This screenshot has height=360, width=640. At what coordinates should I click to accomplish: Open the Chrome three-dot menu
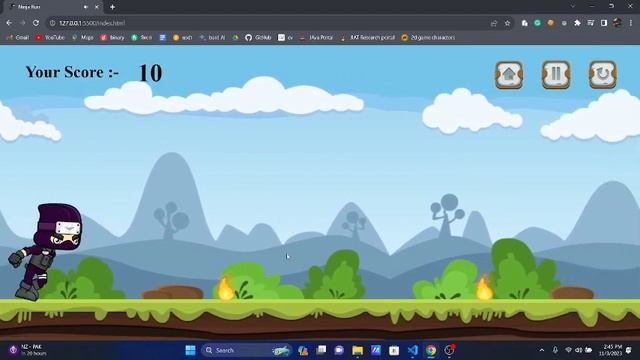(x=631, y=23)
